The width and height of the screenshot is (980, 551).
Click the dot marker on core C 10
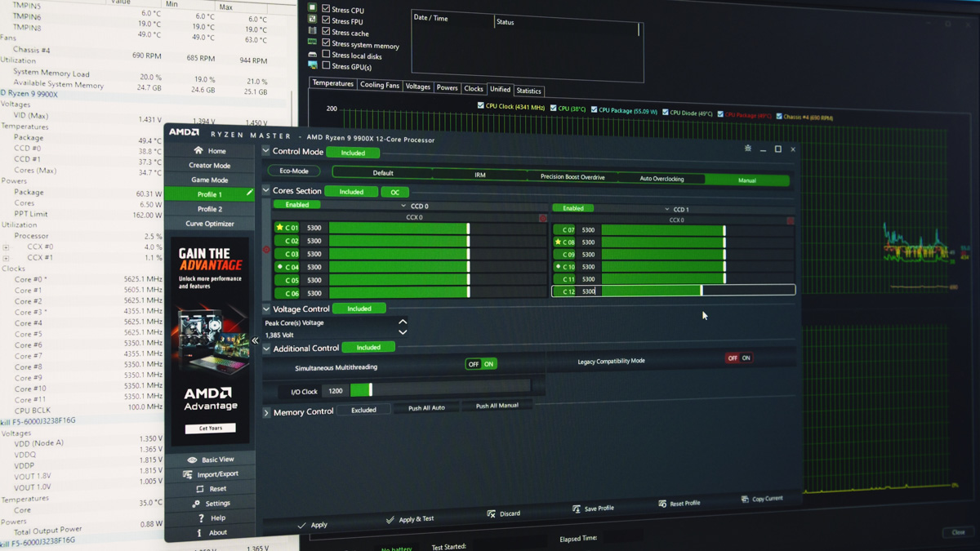coord(558,267)
